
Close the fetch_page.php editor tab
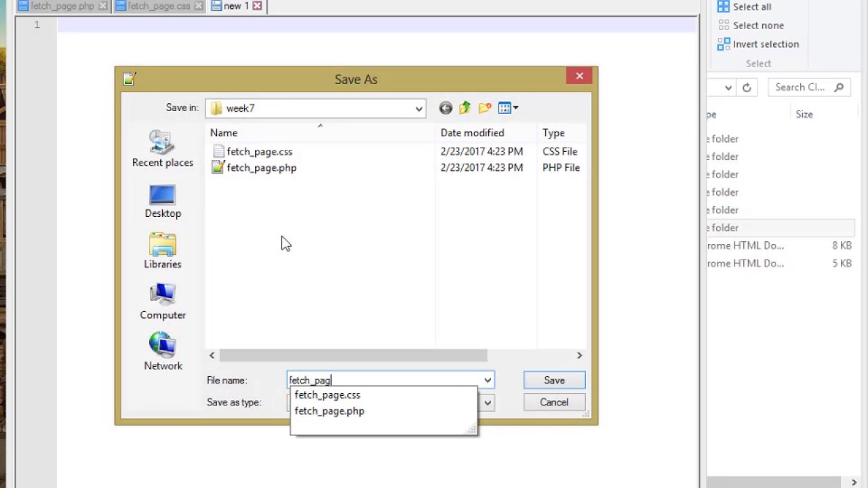coord(102,6)
